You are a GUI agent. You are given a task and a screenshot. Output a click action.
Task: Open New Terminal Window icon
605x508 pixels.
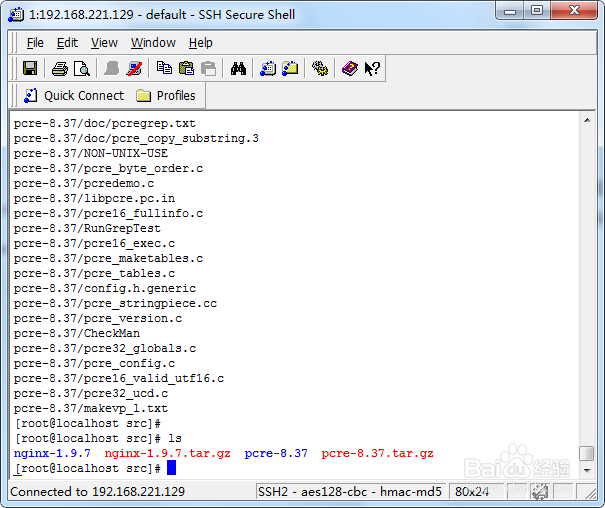point(268,69)
